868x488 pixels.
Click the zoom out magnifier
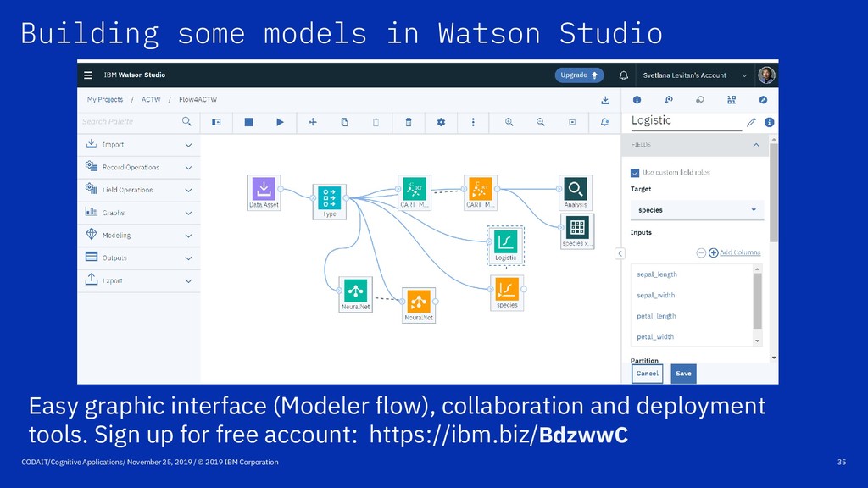tap(540, 122)
